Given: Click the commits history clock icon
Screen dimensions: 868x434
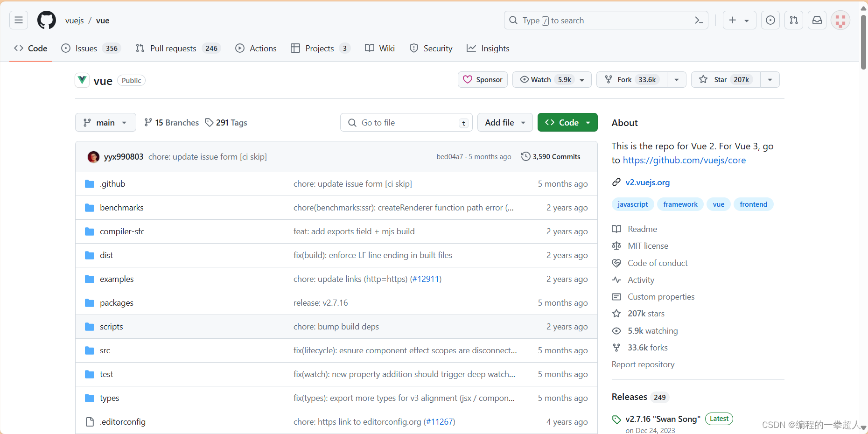Looking at the screenshot, I should [x=526, y=156].
